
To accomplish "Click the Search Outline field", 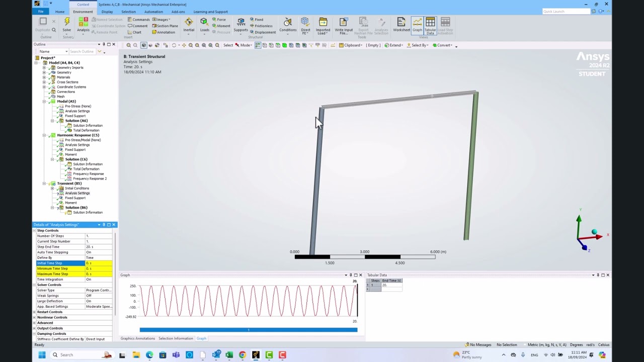I will 82,51.
